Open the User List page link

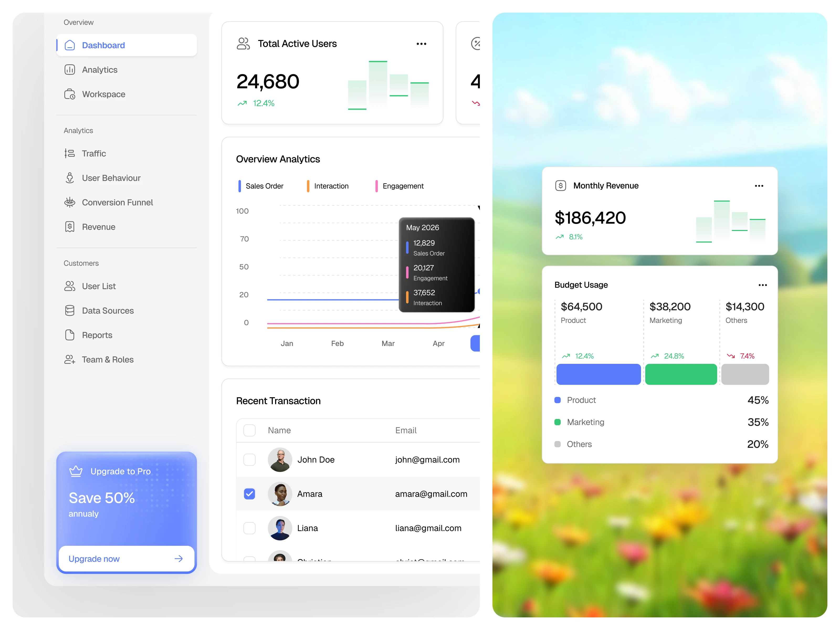tap(99, 286)
